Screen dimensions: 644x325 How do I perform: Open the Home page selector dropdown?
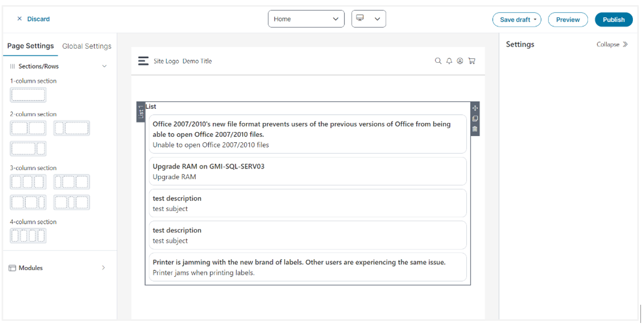click(306, 19)
